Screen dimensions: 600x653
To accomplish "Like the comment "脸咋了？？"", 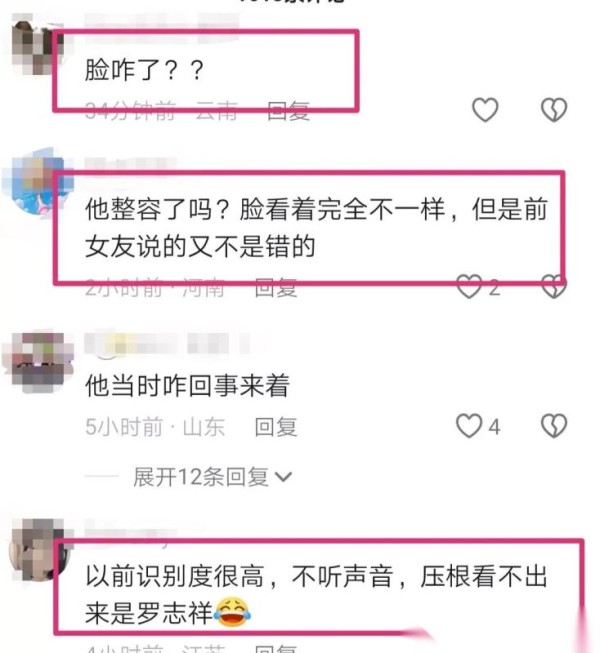I will (485, 110).
